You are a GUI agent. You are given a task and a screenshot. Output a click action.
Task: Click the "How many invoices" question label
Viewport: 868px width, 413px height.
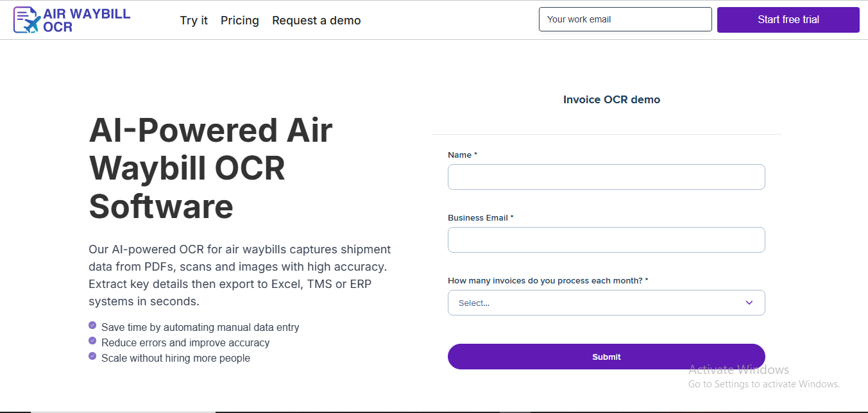pos(547,281)
